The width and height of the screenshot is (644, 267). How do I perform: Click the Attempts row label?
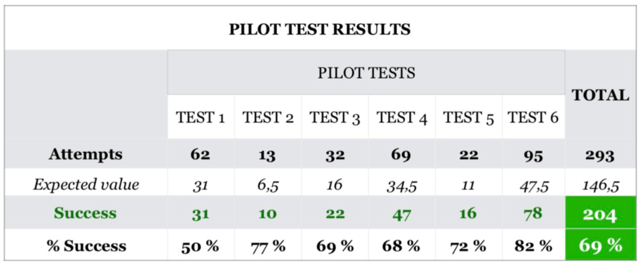tap(86, 154)
